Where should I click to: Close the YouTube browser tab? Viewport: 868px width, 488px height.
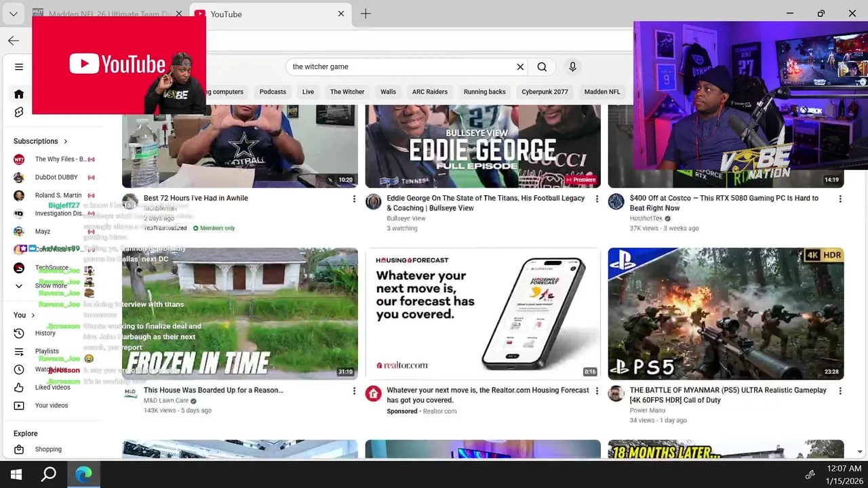point(341,14)
